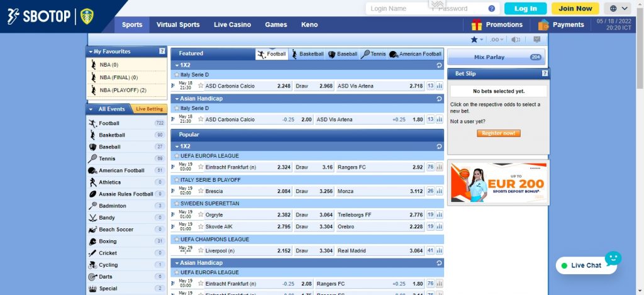Select Darts icon in sports list
This screenshot has width=644, height=295.
coord(93,277)
